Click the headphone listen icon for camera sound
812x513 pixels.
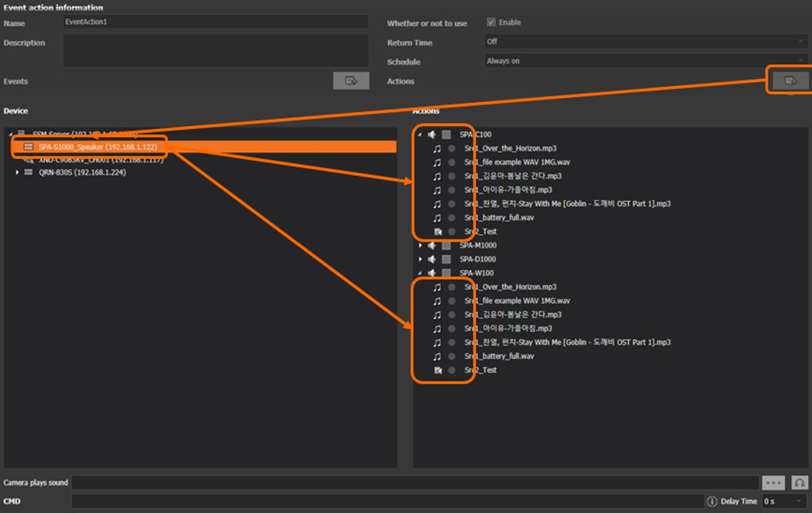tap(799, 483)
